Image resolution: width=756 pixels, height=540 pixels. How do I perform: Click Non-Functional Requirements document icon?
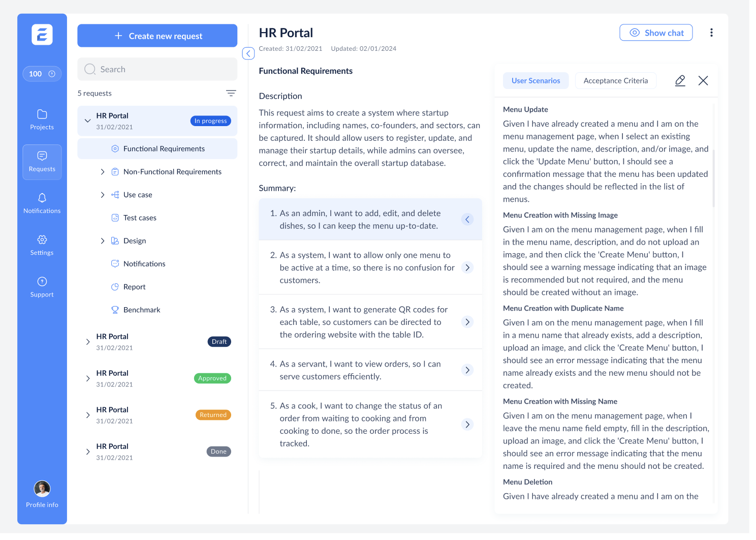coord(115,172)
